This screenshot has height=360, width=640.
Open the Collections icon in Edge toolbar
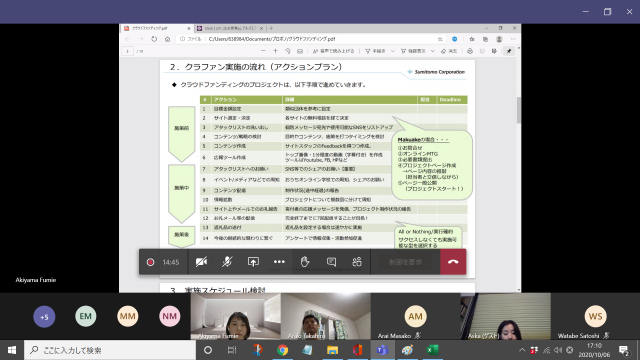pyautogui.click(x=485, y=39)
